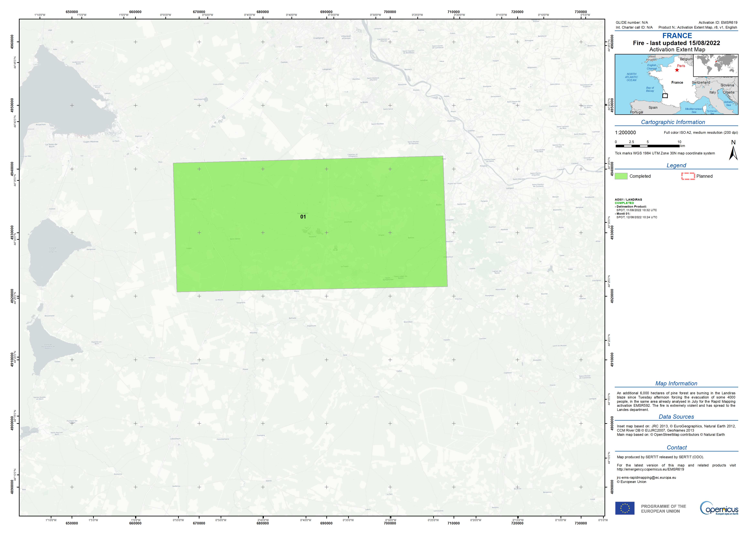Image resolution: width=756 pixels, height=534 pixels.
Task: Click the small world overview inset
Action: [715, 65]
